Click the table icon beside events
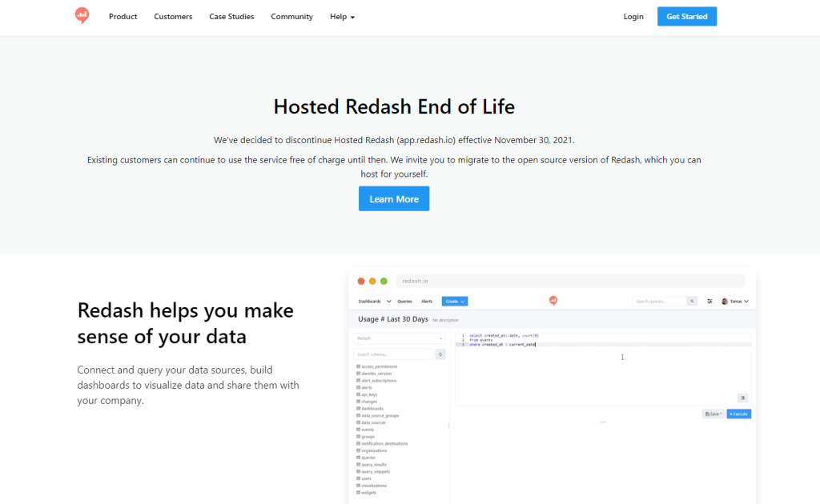820x504 pixels. (x=358, y=430)
